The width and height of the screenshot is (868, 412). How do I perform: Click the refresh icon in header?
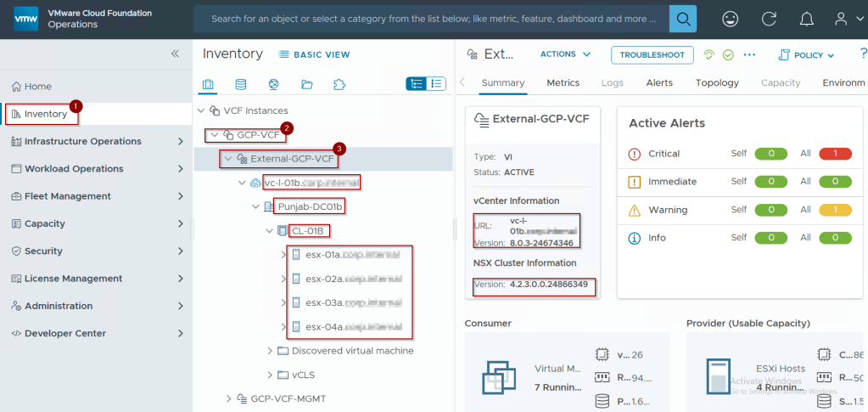(769, 19)
